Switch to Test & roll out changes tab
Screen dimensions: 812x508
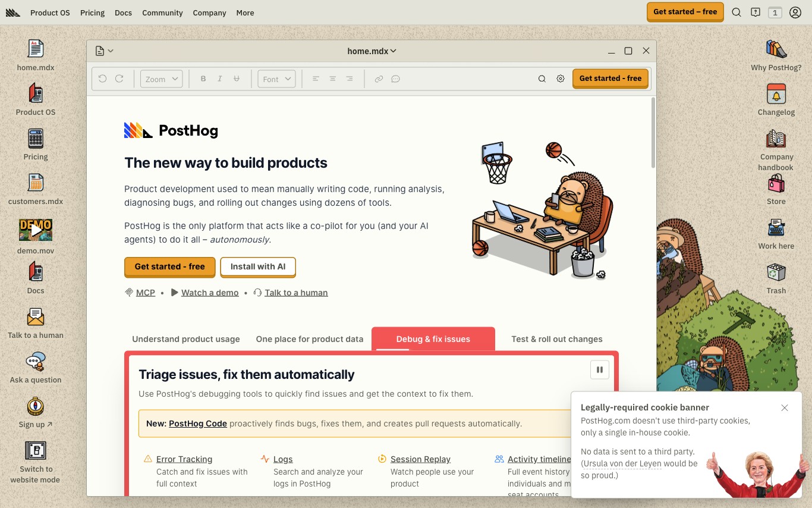[557, 339]
